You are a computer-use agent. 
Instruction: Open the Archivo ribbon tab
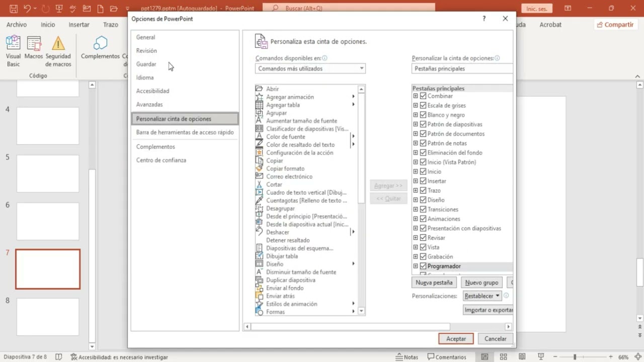coord(17,25)
